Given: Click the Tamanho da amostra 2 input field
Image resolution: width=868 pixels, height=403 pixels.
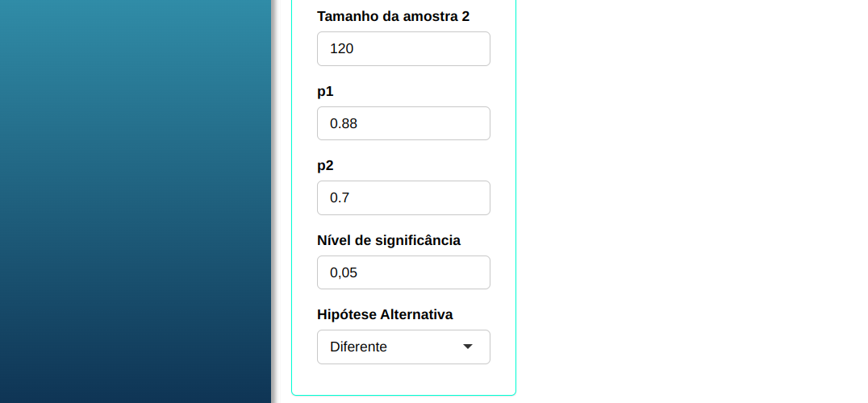Looking at the screenshot, I should [x=403, y=49].
